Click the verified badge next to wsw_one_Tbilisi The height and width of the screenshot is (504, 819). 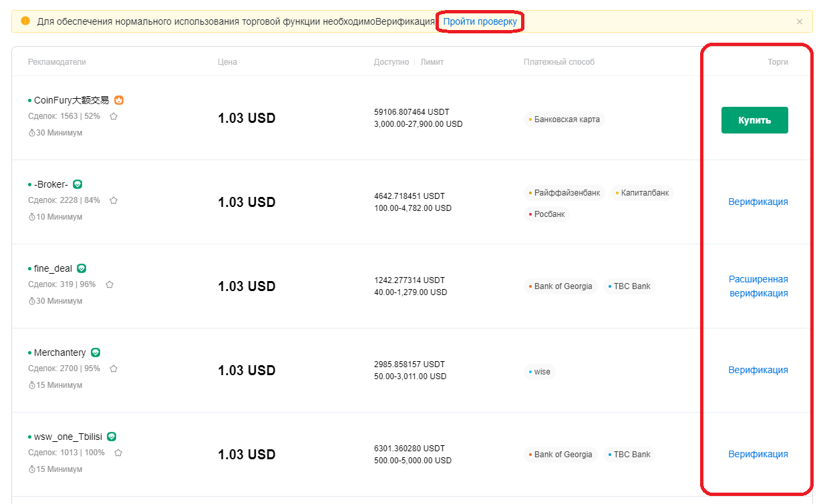[x=112, y=437]
